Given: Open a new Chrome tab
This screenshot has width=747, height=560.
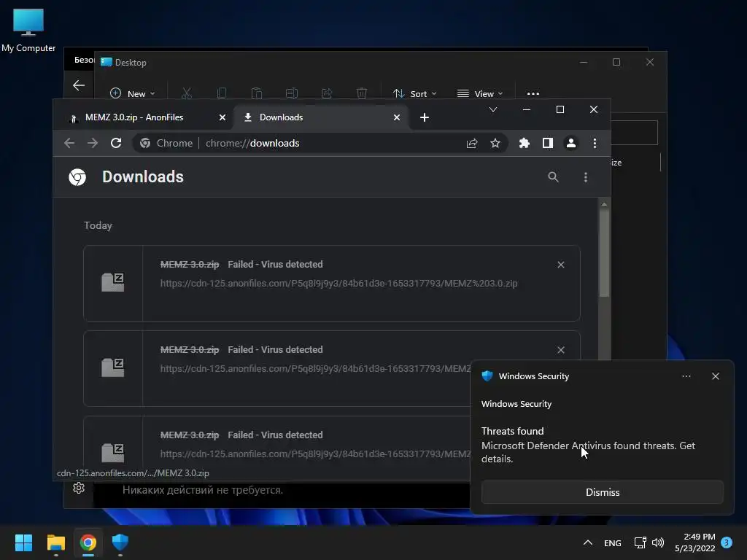Looking at the screenshot, I should pyautogui.click(x=424, y=117).
